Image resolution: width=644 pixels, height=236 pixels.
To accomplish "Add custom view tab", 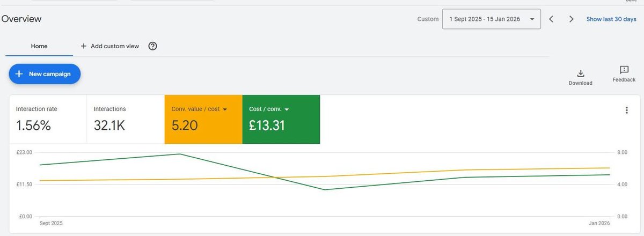I will pyautogui.click(x=110, y=46).
